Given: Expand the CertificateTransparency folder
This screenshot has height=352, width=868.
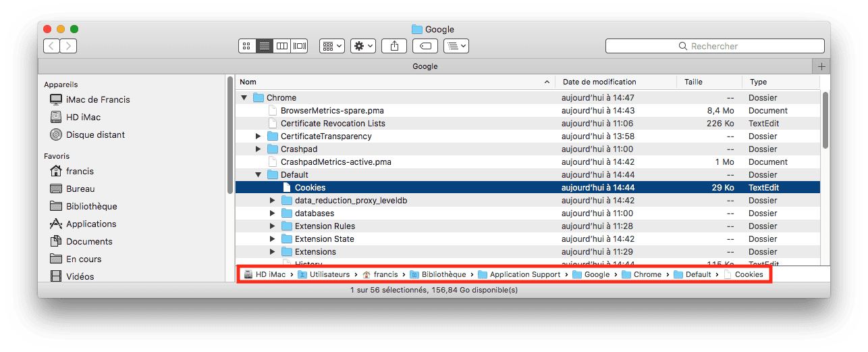Looking at the screenshot, I should 258,136.
